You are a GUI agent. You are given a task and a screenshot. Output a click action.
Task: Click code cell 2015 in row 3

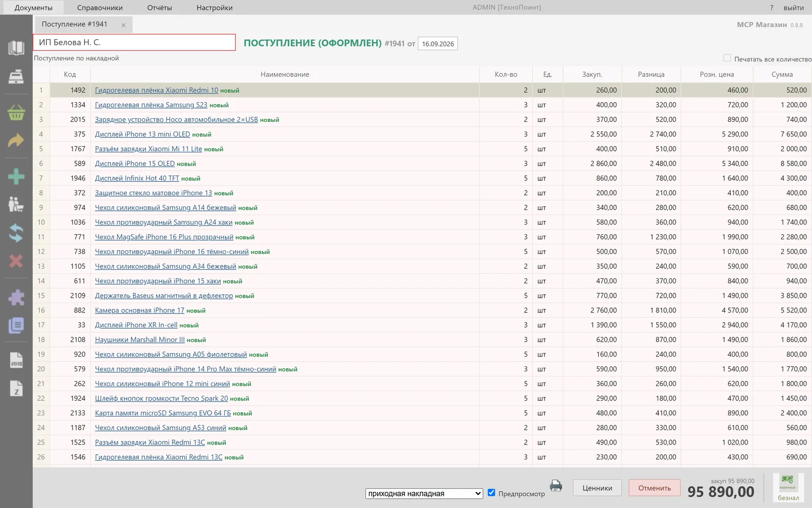coord(70,120)
